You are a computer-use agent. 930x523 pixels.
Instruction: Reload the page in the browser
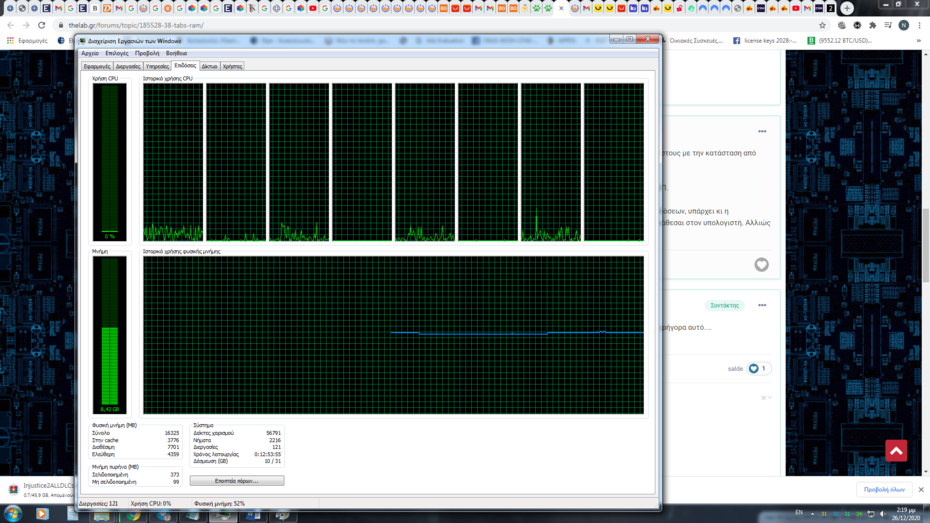pos(41,25)
